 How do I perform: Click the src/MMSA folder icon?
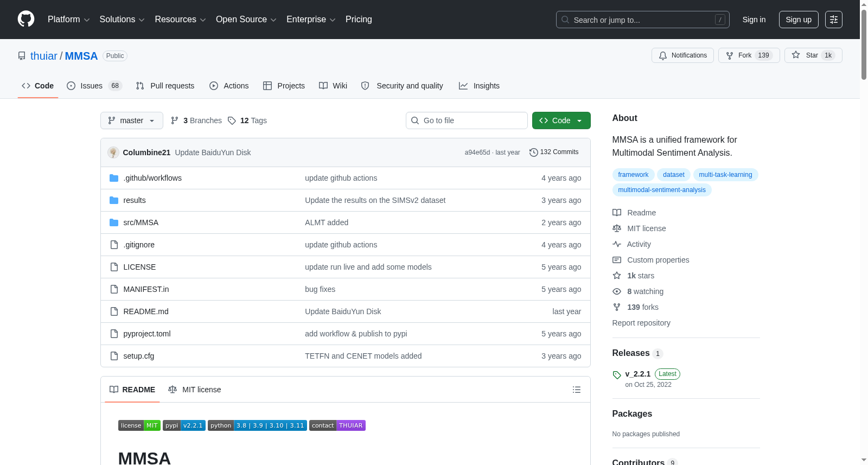pos(114,222)
